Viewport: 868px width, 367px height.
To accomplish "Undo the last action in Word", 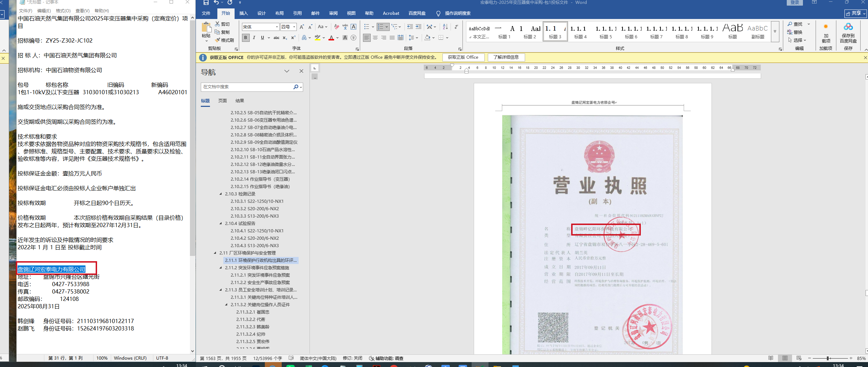I will pyautogui.click(x=216, y=2).
